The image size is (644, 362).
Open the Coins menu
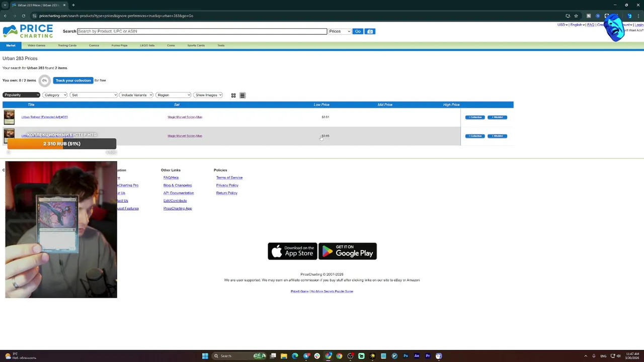point(171,45)
